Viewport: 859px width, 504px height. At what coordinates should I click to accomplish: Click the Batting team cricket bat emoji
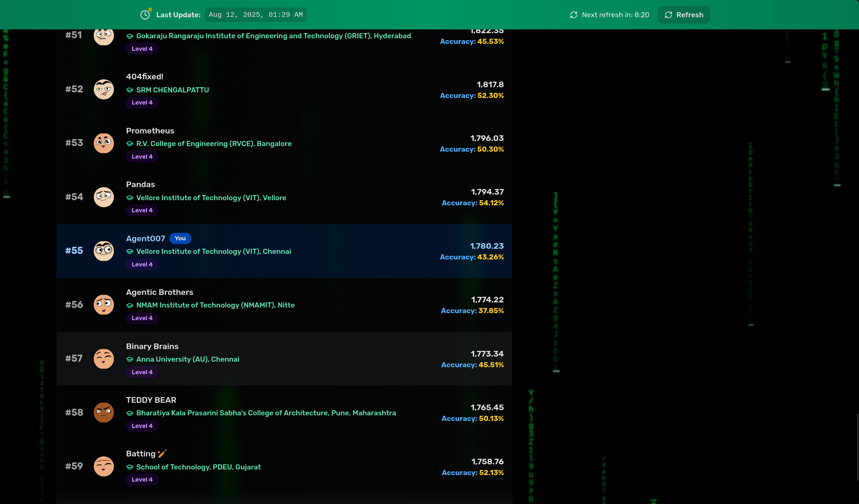[x=162, y=454]
